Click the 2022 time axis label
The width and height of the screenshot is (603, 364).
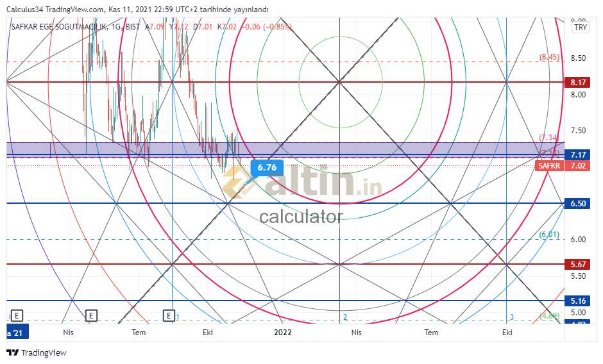click(x=283, y=333)
